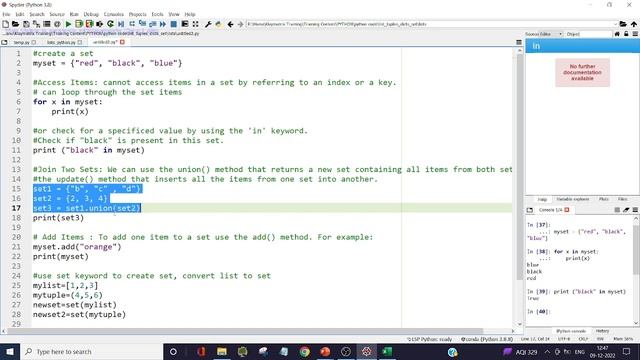
Task: Switch to the temp.py editor tab
Action: (21, 42)
